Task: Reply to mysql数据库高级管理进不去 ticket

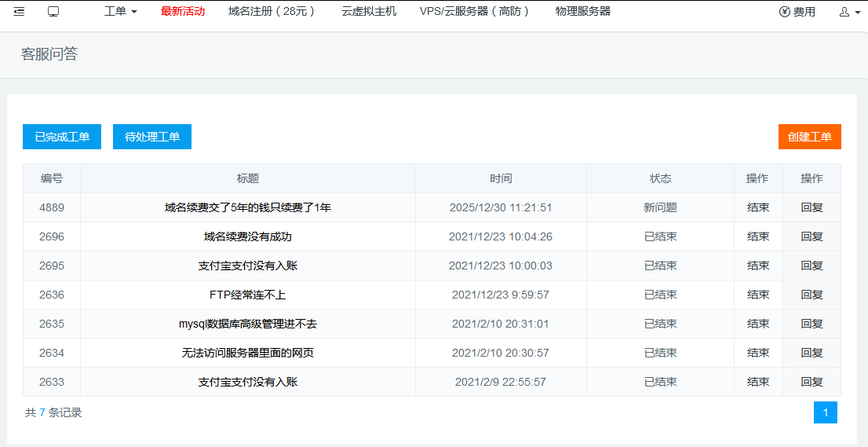Action: [x=811, y=324]
